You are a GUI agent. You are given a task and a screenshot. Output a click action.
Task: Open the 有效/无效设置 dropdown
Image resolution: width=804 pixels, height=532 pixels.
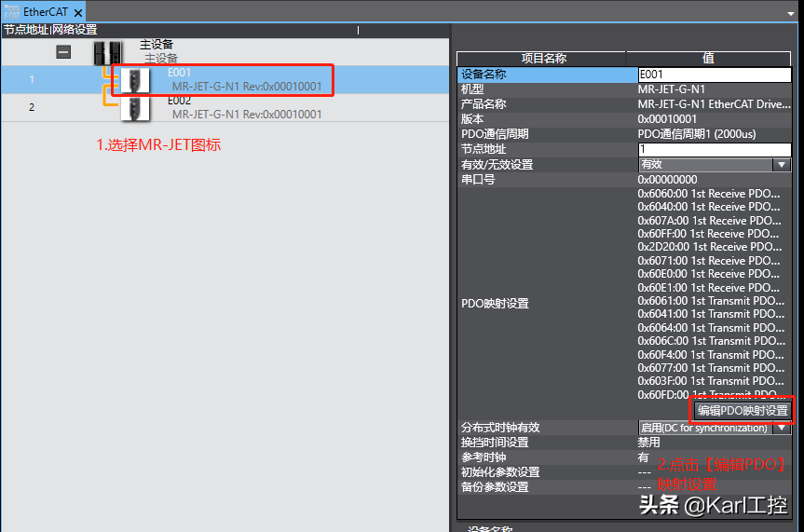coord(782,165)
